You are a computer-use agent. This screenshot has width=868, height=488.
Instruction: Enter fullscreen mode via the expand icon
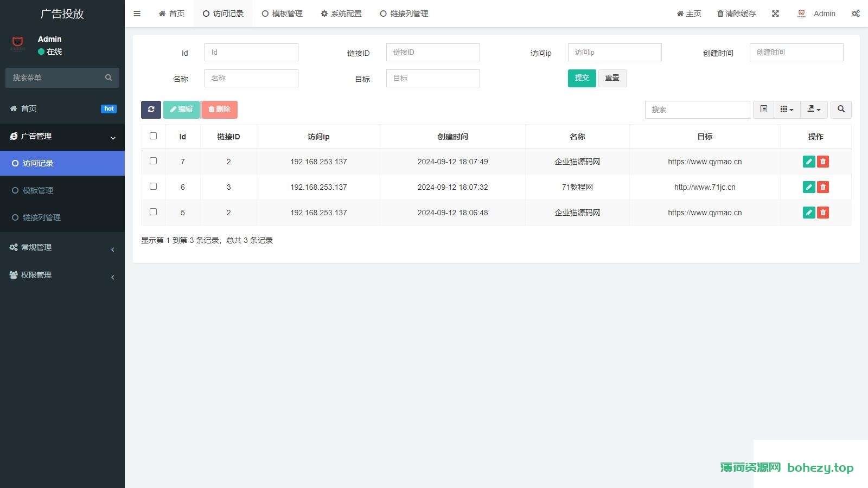coord(775,14)
